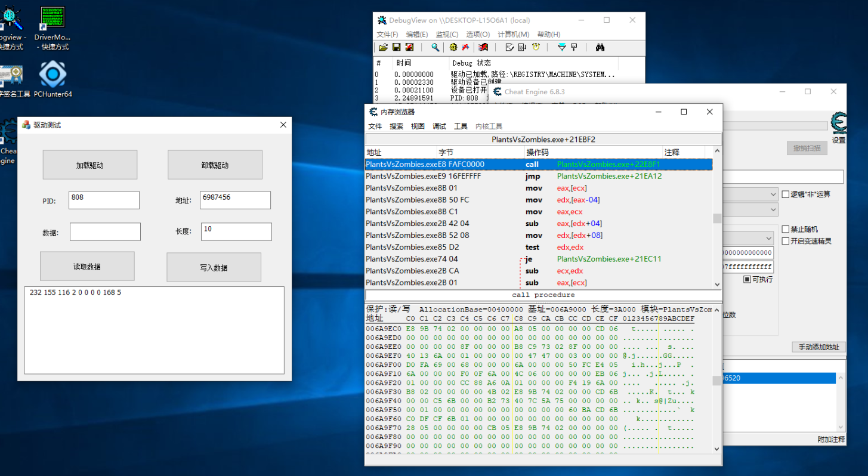Click the Open file icon in DebugView toolbar
Viewport: 868px width, 476px height.
383,47
